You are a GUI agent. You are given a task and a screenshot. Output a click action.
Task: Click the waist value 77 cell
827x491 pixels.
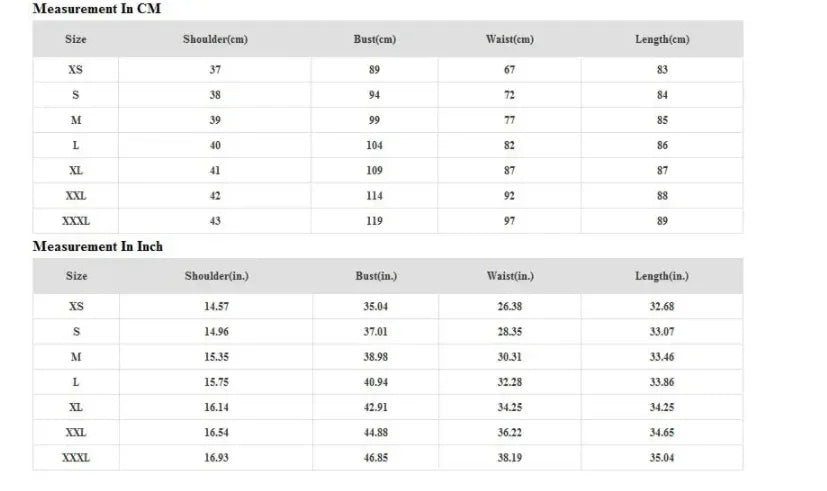pos(509,120)
